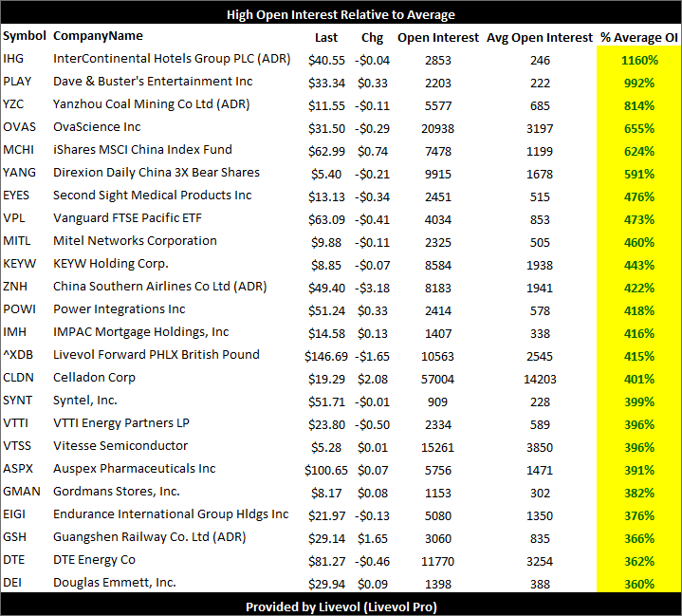682x616 pixels.
Task: Click the Avg Open Interest column header
Action: pyautogui.click(x=540, y=37)
